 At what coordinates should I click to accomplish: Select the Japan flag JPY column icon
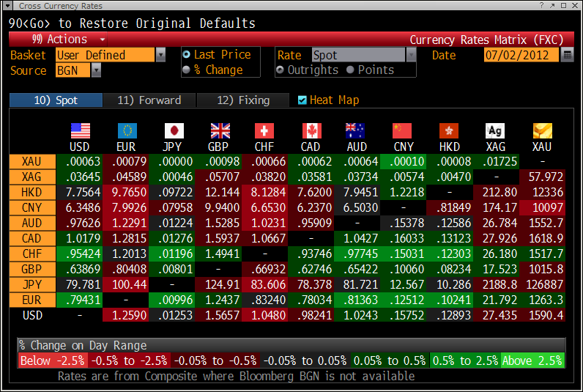[174, 130]
